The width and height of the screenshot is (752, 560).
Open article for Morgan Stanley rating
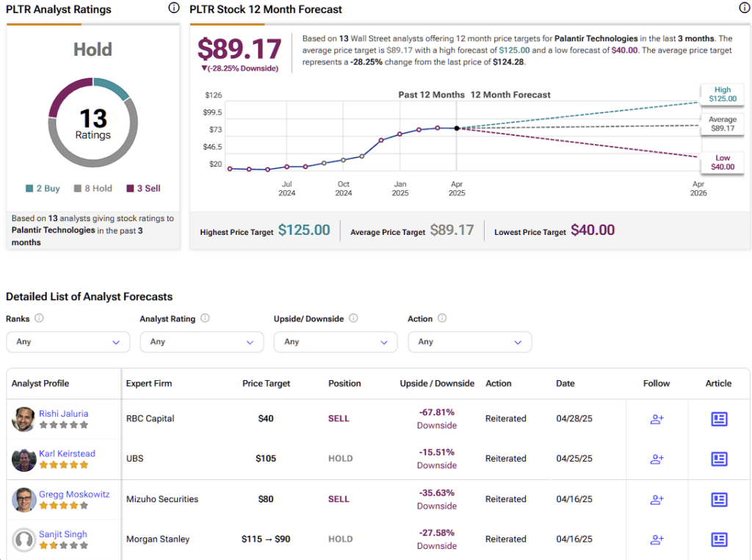click(719, 539)
